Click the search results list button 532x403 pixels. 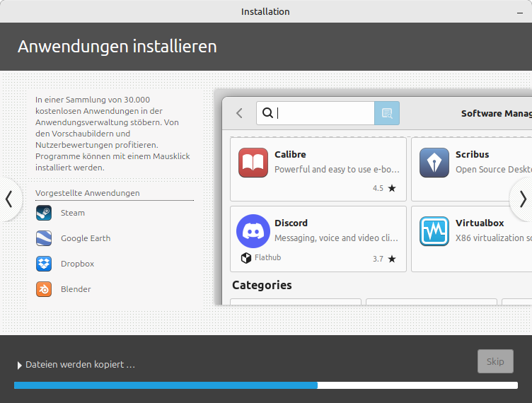click(387, 113)
